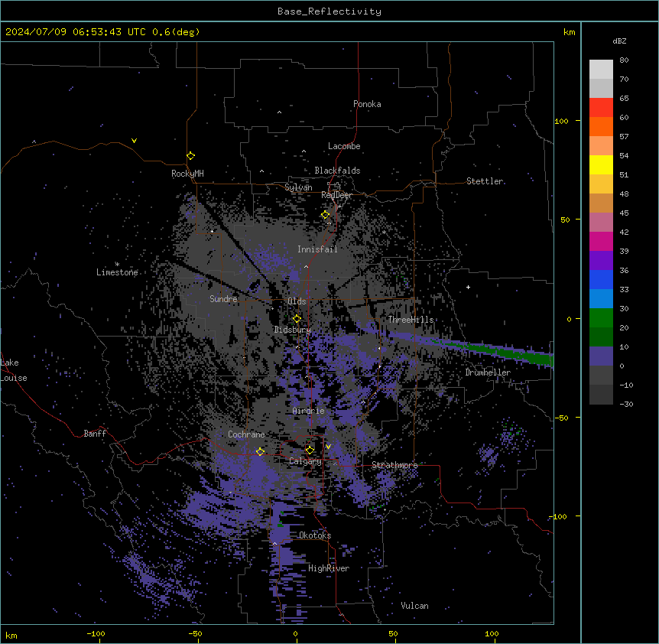Click the Olds label
659x644 pixels.
pyautogui.click(x=297, y=301)
